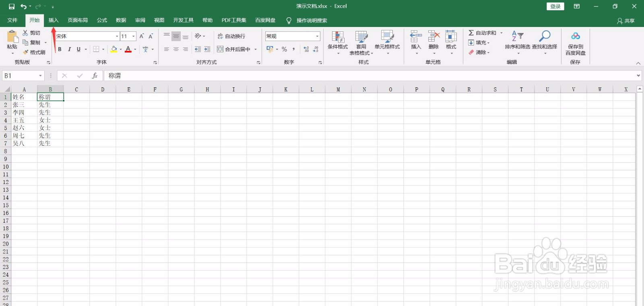Open font name dropdown 宋体
The height and width of the screenshot is (306, 644).
[117, 36]
